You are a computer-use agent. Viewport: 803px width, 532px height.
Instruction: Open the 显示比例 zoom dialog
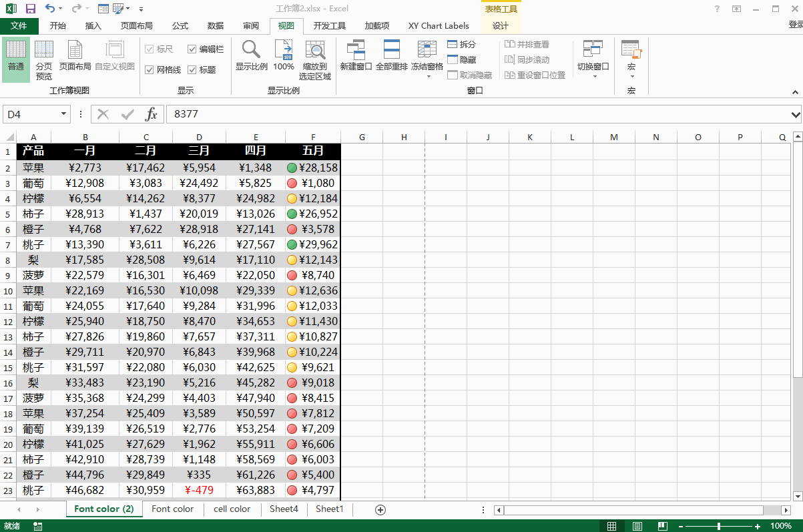[251, 56]
